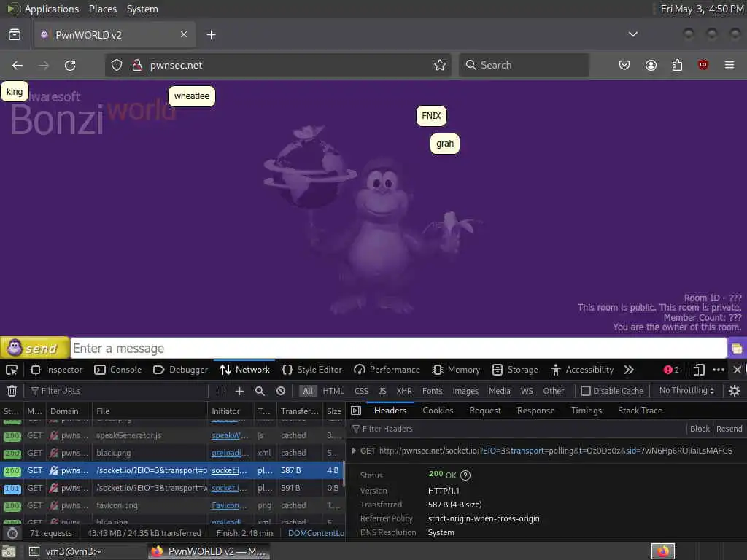This screenshot has width=747, height=560.
Task: Open the extensions puzzle icon
Action: (677, 65)
